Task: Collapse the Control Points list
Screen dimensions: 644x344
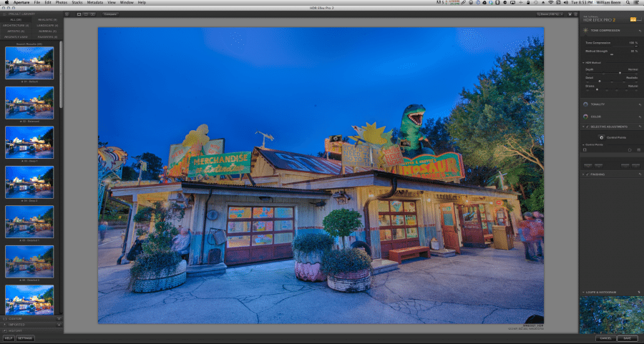Action: click(x=583, y=145)
